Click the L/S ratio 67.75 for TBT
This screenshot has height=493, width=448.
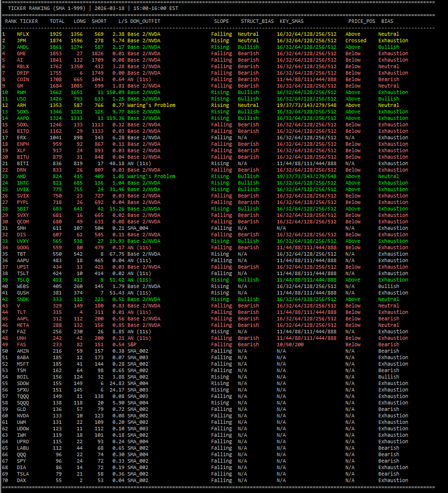(117, 254)
